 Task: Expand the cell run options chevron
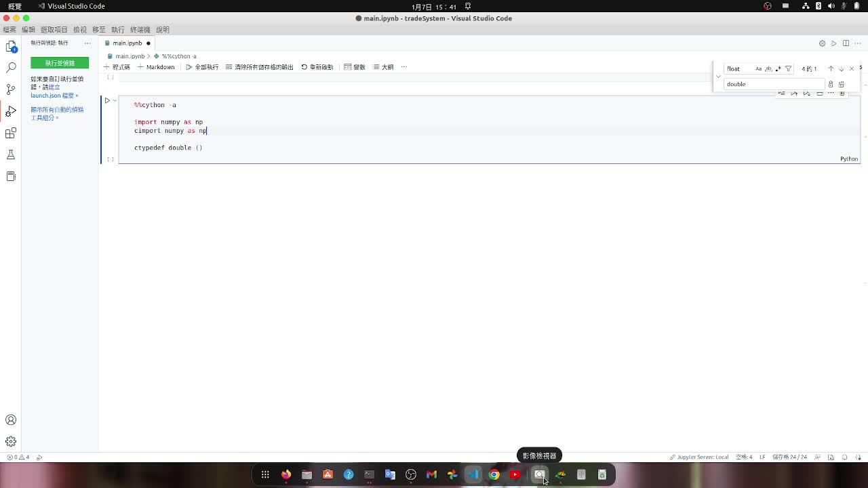[115, 100]
